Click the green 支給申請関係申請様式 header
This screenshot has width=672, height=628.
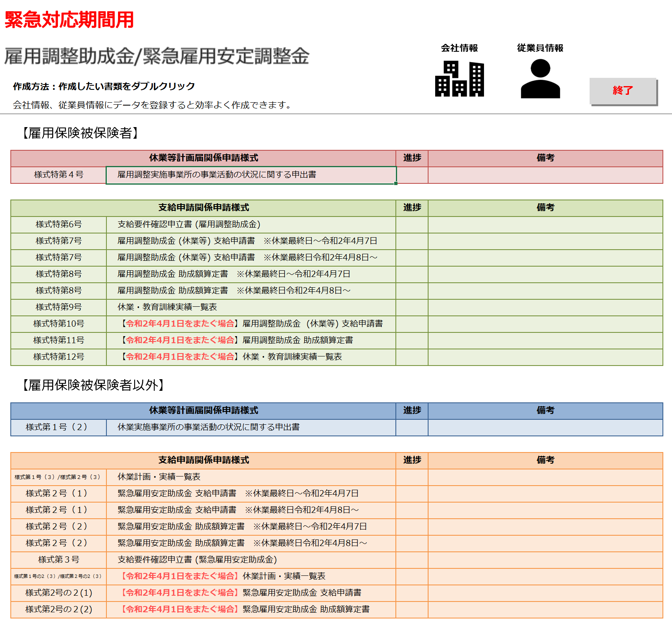(x=203, y=208)
